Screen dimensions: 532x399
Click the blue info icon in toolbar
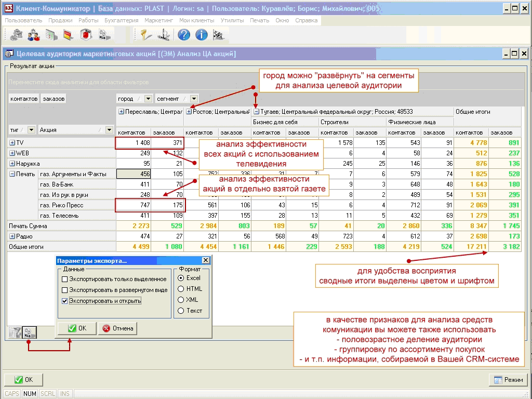pyautogui.click(x=201, y=35)
